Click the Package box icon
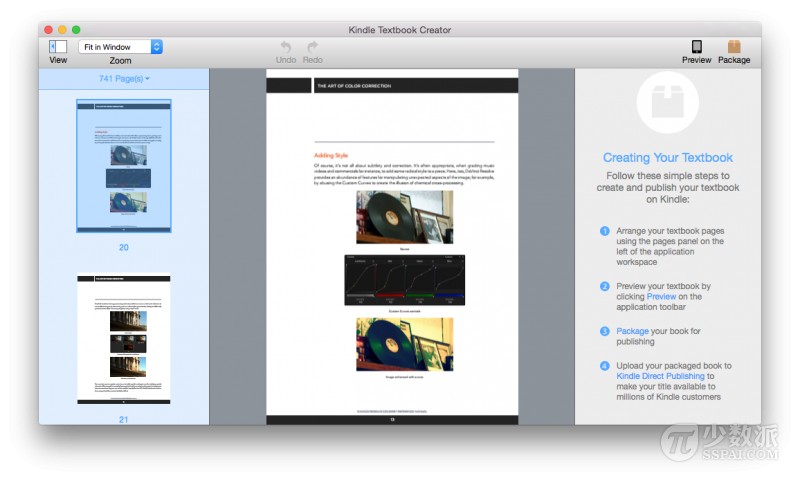 734,46
